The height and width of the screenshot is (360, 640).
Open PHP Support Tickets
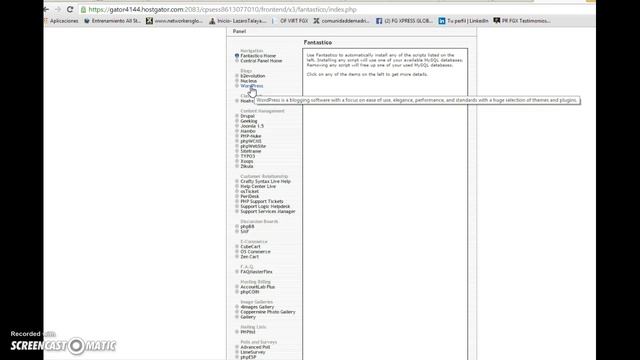(262, 201)
